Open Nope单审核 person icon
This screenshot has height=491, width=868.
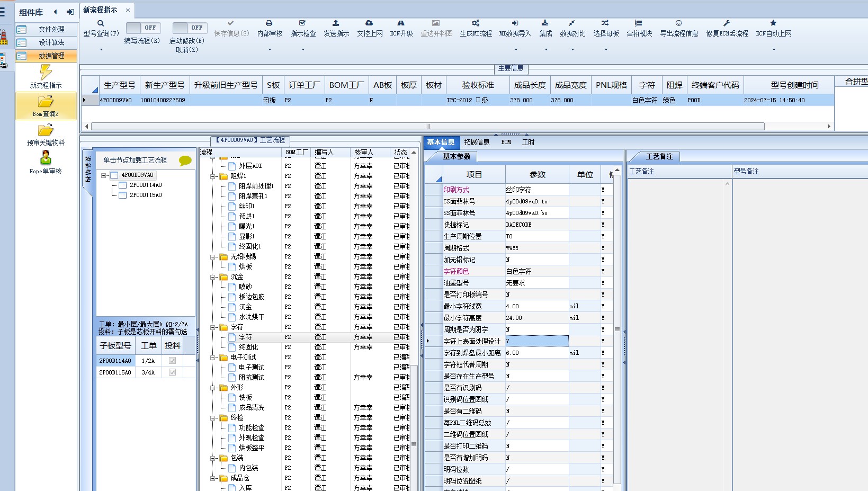pos(46,158)
